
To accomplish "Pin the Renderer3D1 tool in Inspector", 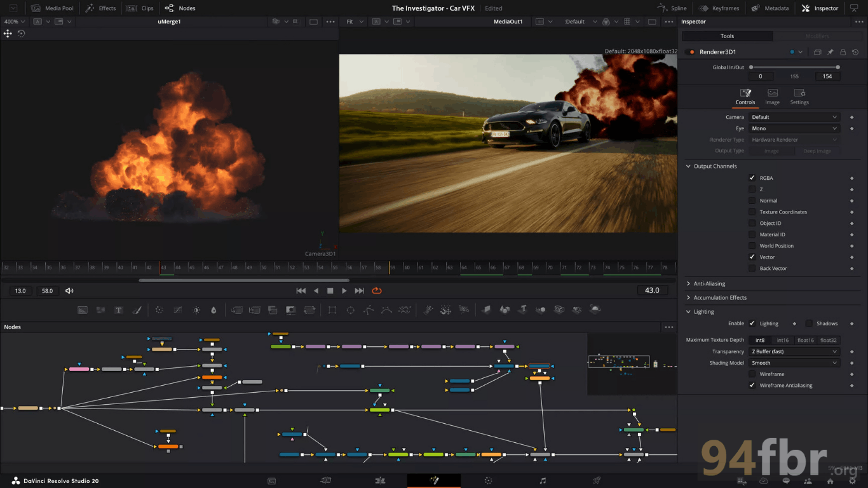I will (x=830, y=52).
